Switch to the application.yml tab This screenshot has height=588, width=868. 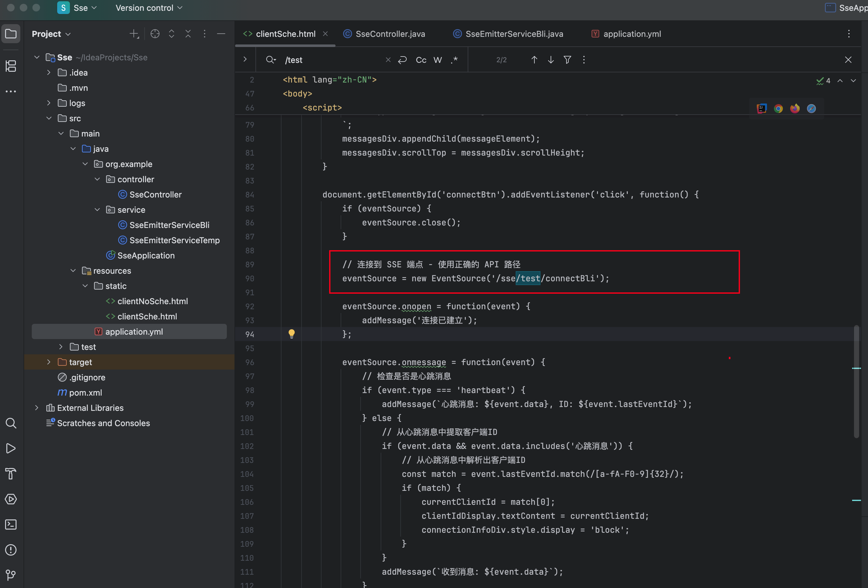point(632,34)
